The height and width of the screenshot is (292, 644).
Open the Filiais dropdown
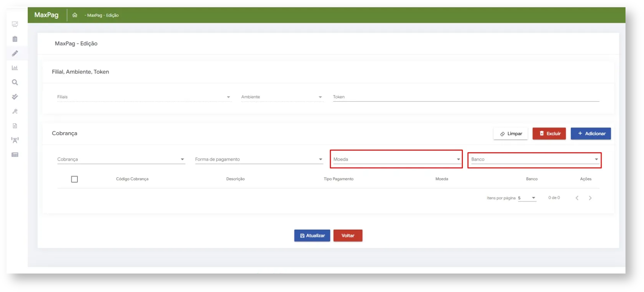tap(144, 97)
